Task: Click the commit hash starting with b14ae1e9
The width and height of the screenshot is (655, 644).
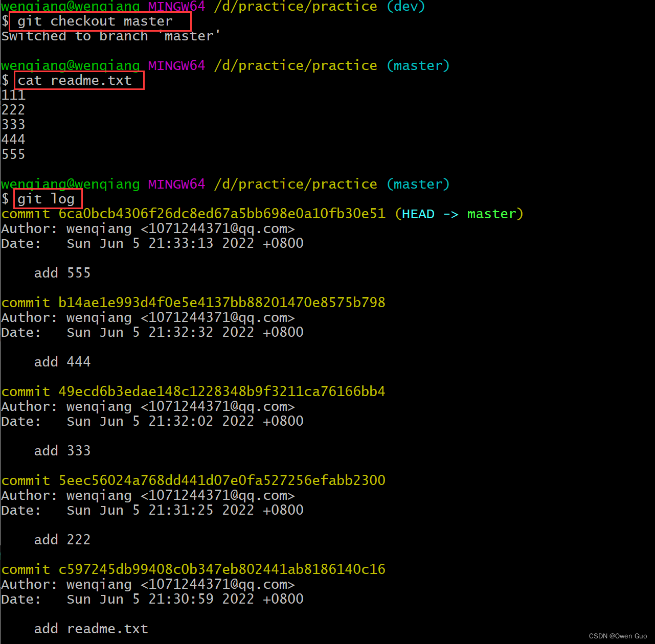Action: click(222, 303)
